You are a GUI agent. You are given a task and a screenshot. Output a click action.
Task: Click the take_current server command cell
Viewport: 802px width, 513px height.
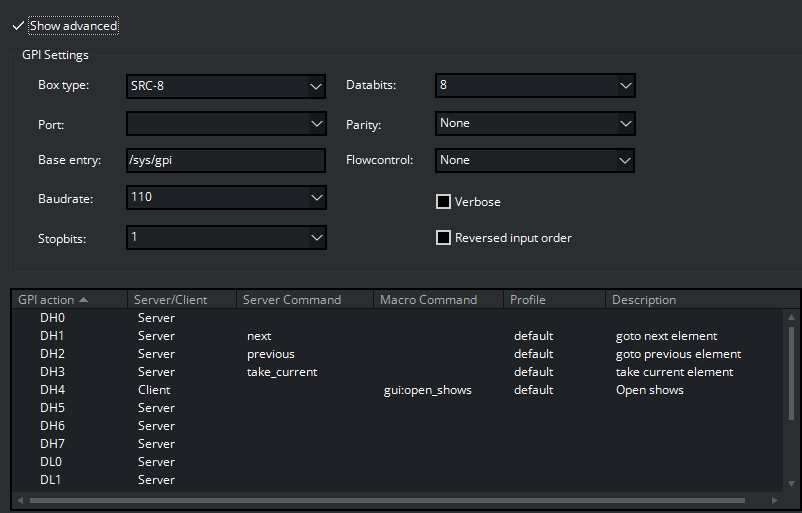pos(282,372)
